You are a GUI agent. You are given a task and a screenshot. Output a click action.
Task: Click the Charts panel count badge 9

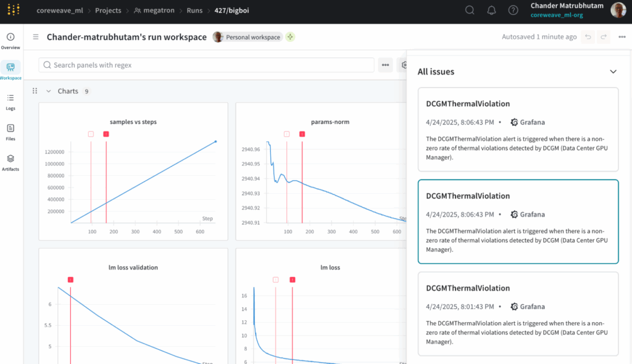tap(86, 91)
